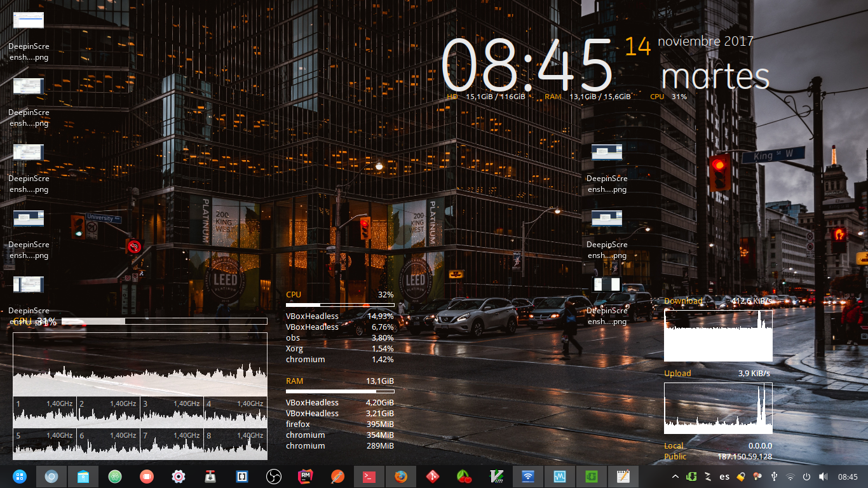Open the gVim editor icon
This screenshot has width=868, height=488.
496,477
